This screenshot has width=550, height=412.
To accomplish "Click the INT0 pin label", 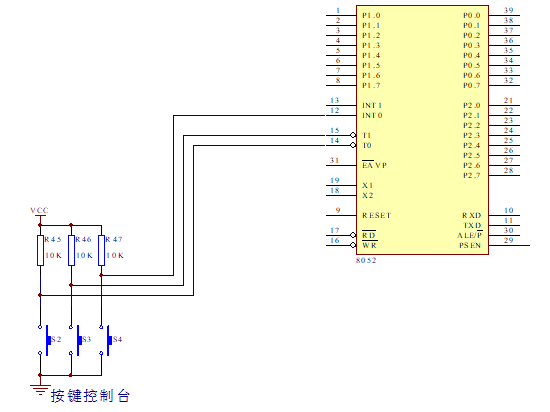I will coord(372,115).
